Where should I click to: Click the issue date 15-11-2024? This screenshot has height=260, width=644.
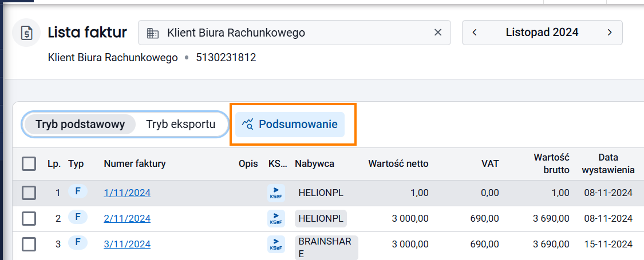[609, 245]
